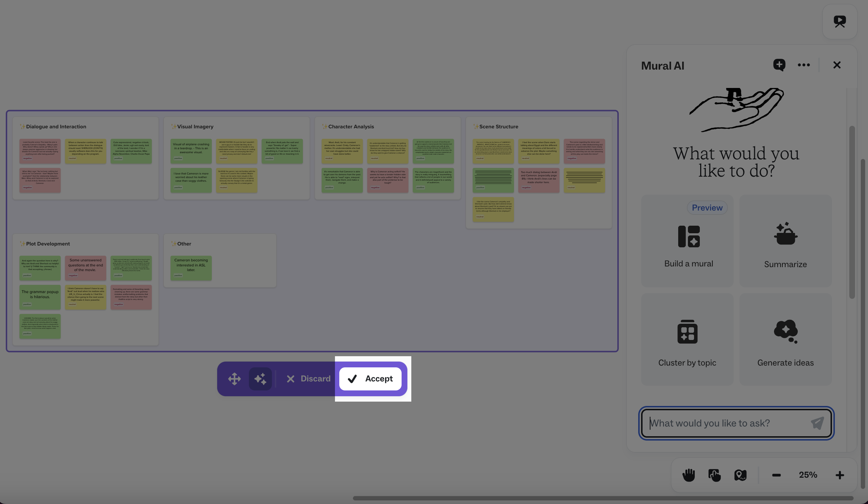Image resolution: width=868 pixels, height=504 pixels.
Task: Close the Mural AI panel
Action: [x=837, y=65]
